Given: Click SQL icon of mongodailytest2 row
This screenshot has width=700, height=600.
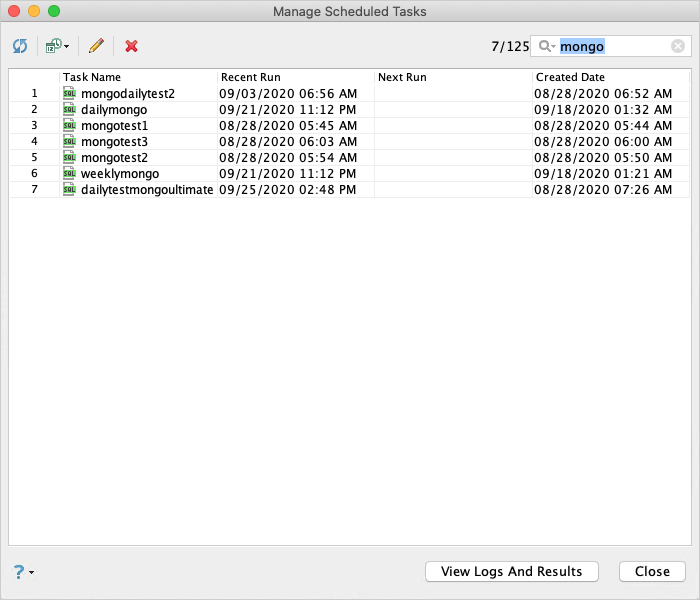Looking at the screenshot, I should tap(69, 93).
